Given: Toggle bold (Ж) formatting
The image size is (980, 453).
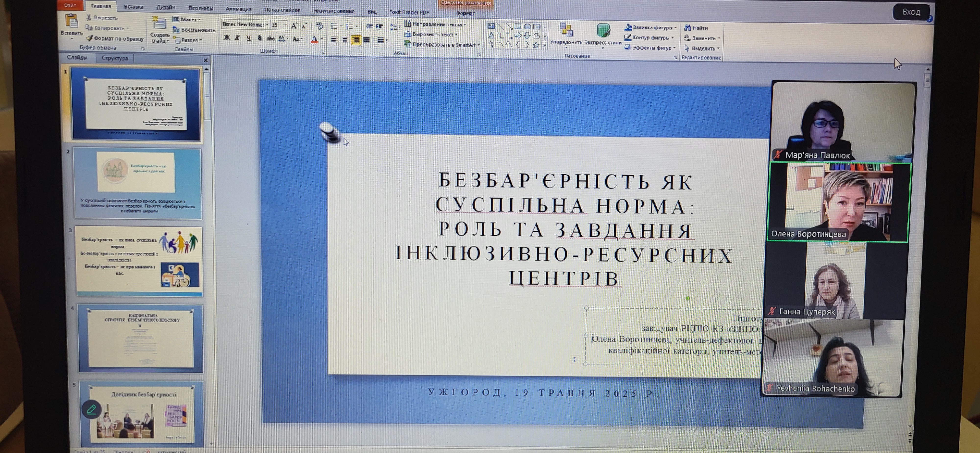Looking at the screenshot, I should click(227, 38).
